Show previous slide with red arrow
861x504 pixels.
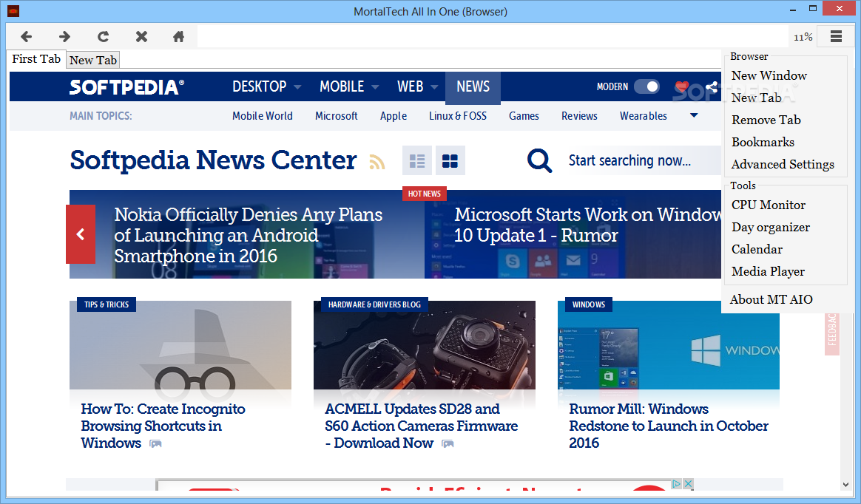coord(81,234)
